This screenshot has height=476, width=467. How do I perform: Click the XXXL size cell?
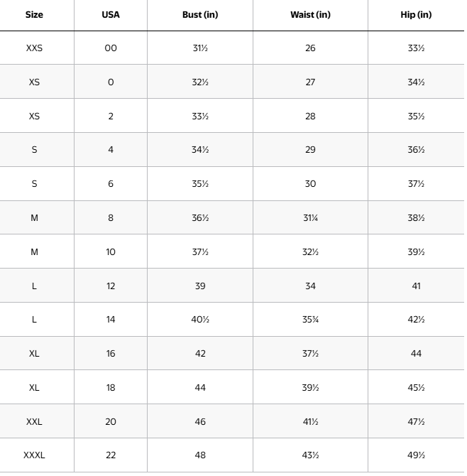coord(34,455)
